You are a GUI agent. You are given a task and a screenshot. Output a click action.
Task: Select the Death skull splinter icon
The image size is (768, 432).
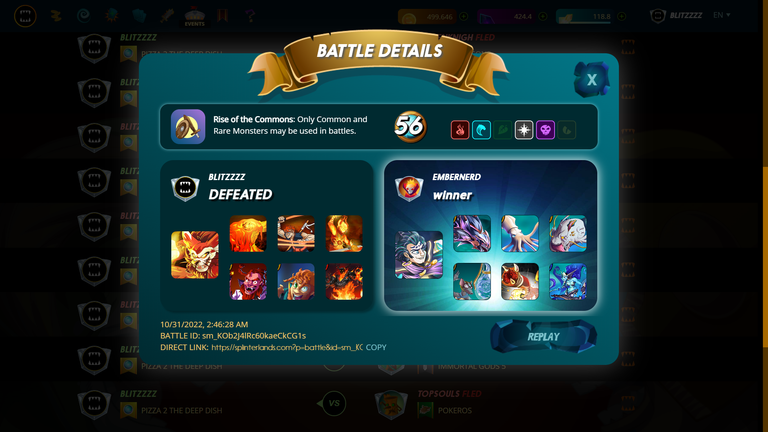point(545,130)
